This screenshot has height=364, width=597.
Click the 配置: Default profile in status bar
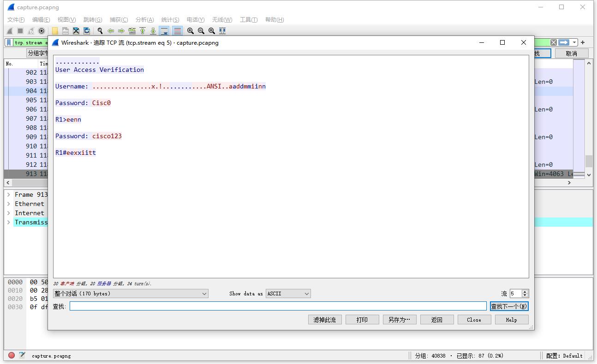[x=564, y=356]
